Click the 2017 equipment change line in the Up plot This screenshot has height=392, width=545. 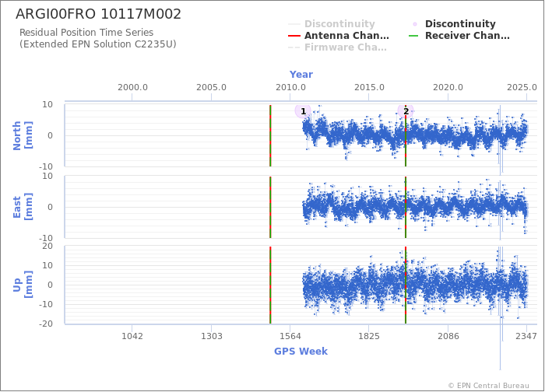[406, 285]
